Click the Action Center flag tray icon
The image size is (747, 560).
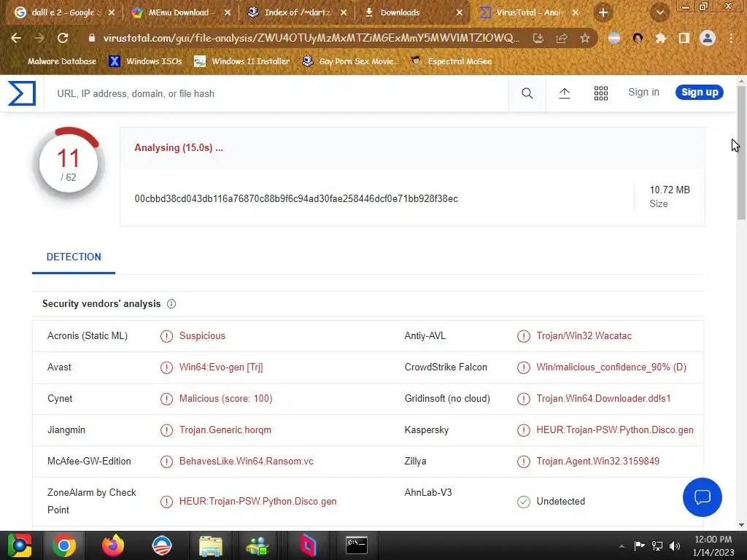pos(639,545)
